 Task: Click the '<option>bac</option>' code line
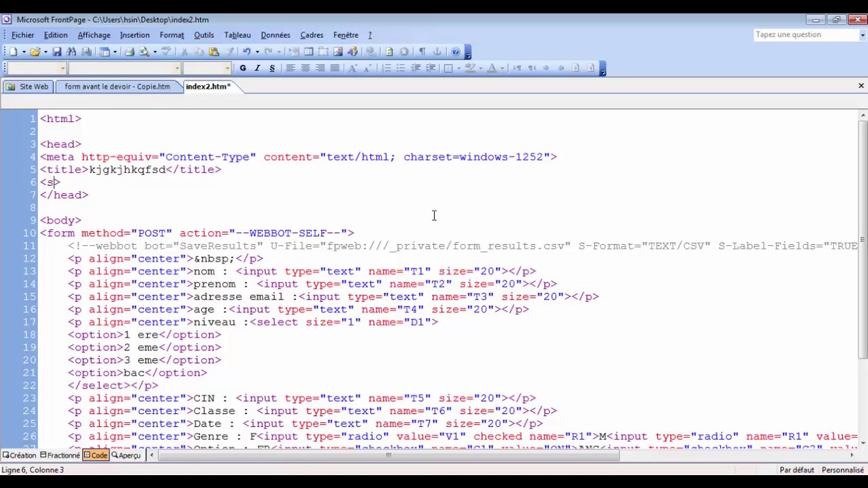[x=137, y=373]
